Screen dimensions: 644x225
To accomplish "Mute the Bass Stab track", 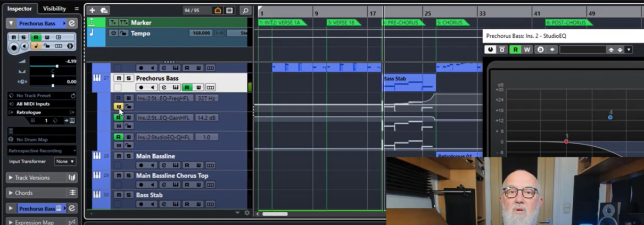I will (x=119, y=195).
